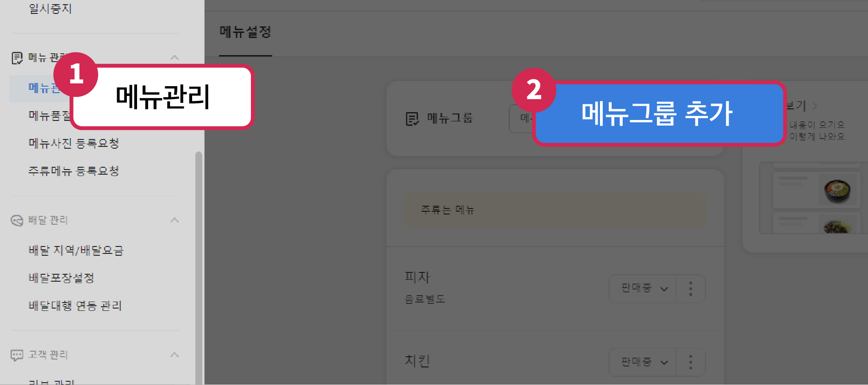Click the arrow next to 보기 preview

click(815, 106)
